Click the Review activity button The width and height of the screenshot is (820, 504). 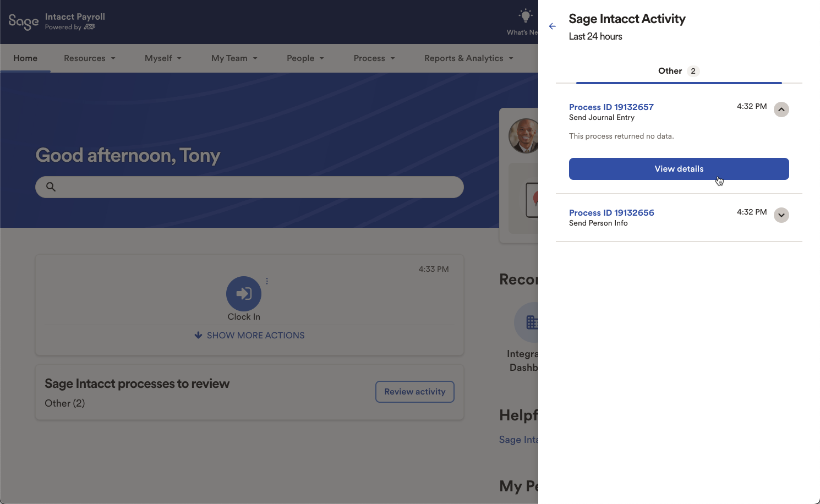pos(414,392)
